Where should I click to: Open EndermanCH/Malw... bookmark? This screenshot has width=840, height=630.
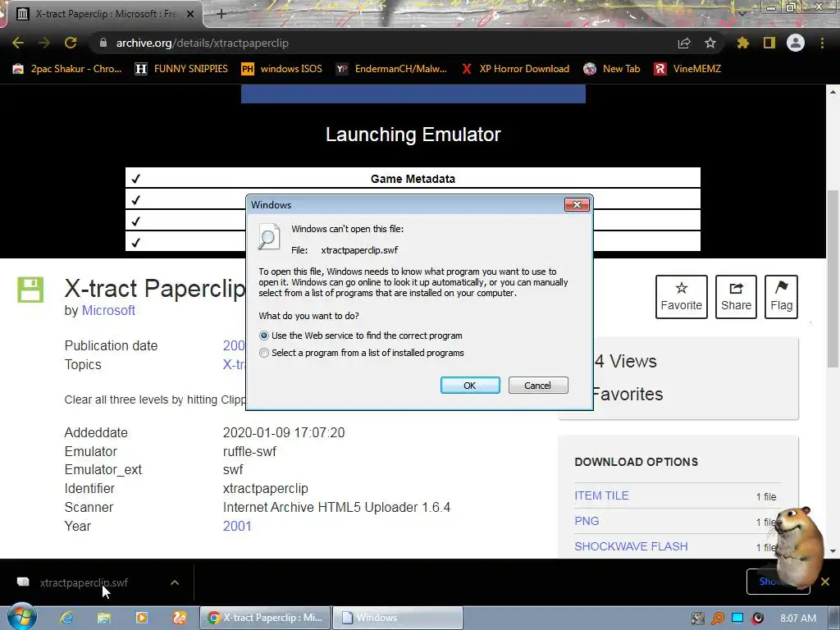coord(391,69)
